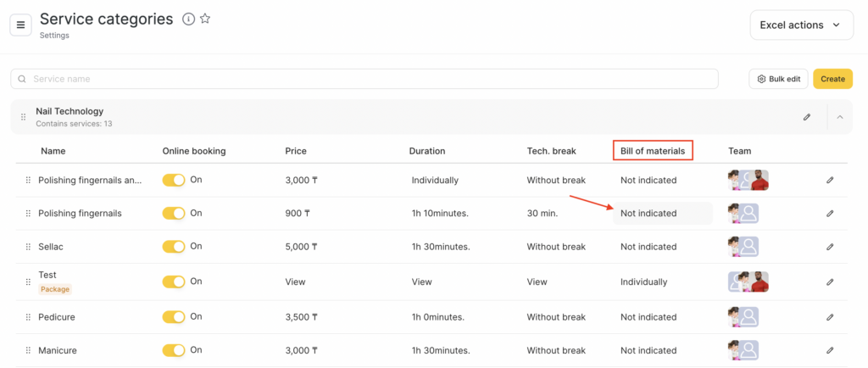This screenshot has height=368, width=868.
Task: Toggle online booking for Polishing fingernails
Action: [x=174, y=214]
